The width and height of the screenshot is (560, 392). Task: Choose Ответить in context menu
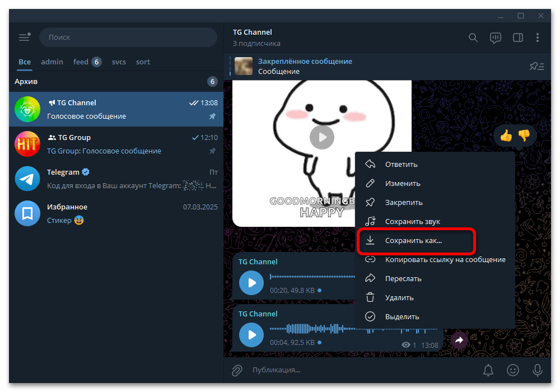[435, 164]
